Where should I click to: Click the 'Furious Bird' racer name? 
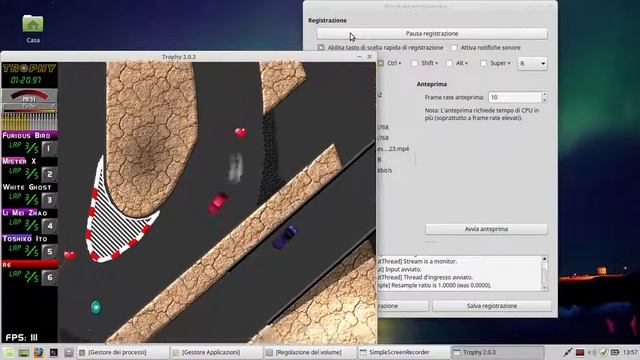point(27,136)
